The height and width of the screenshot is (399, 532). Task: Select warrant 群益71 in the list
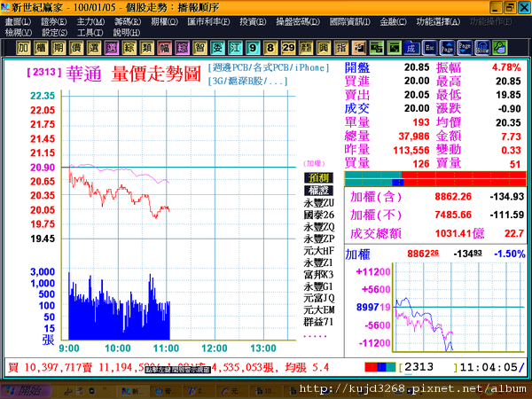click(318, 322)
